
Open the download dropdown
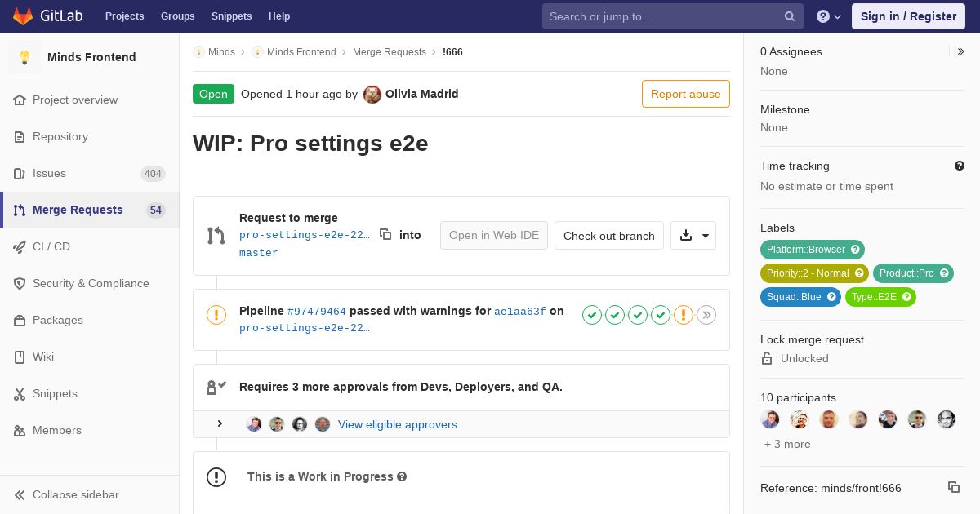pos(693,236)
